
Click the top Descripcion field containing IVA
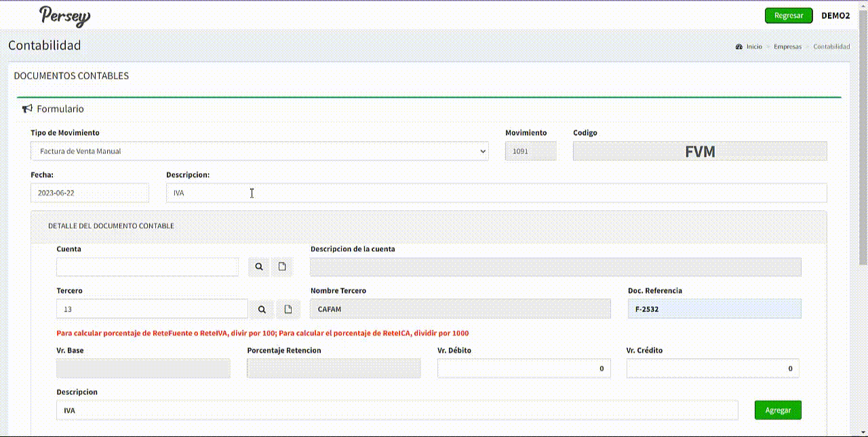(x=496, y=193)
